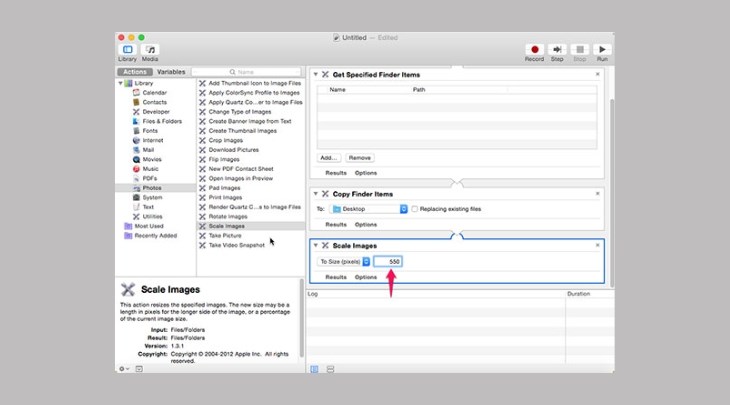Click the pixel size field showing 550

click(388, 261)
